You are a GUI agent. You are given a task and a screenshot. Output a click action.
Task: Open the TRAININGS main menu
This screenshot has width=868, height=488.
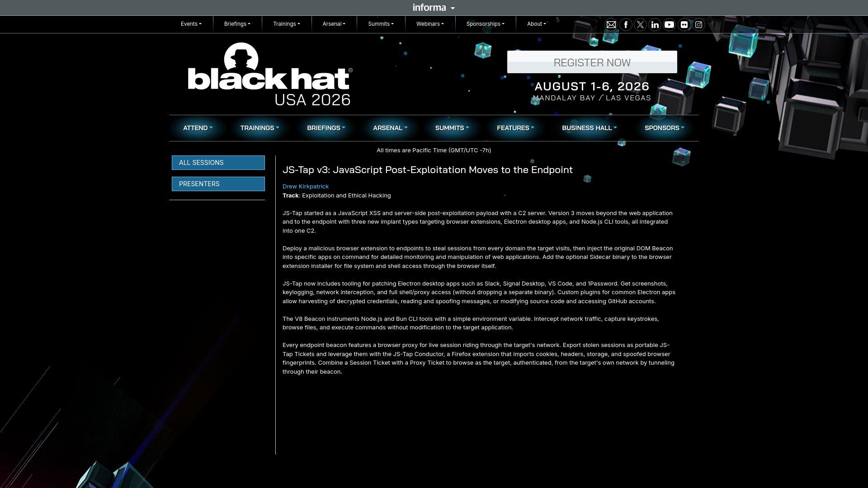pyautogui.click(x=260, y=128)
